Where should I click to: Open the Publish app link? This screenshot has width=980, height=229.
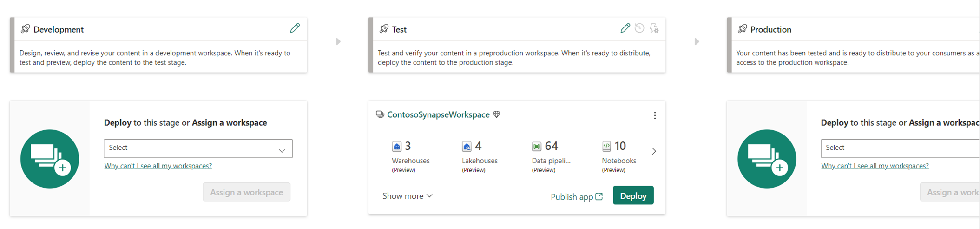tap(577, 196)
